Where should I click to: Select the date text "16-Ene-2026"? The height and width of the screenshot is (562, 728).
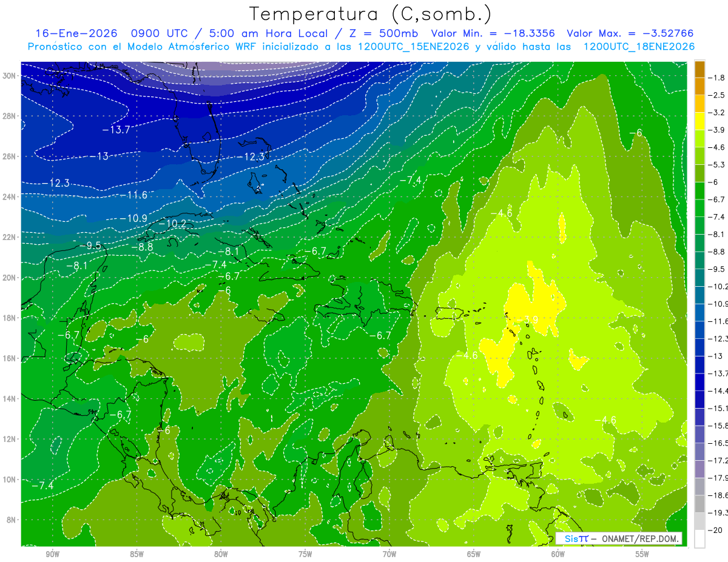tap(75, 33)
